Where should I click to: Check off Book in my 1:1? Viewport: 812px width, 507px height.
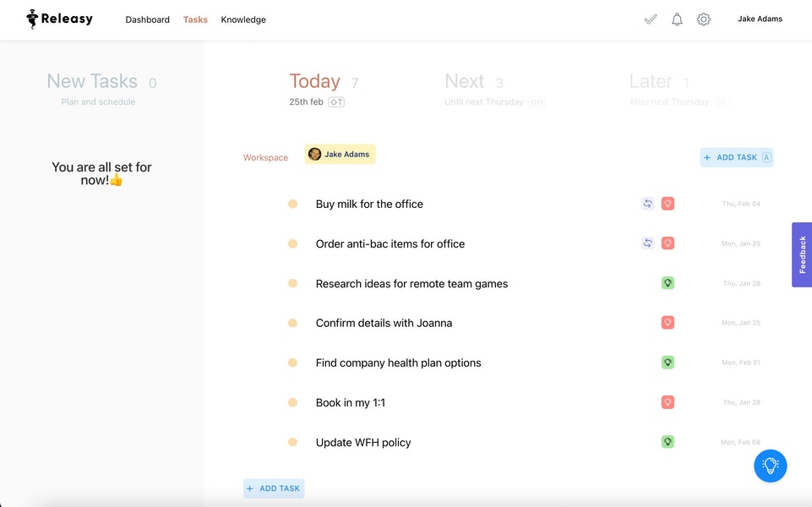292,402
